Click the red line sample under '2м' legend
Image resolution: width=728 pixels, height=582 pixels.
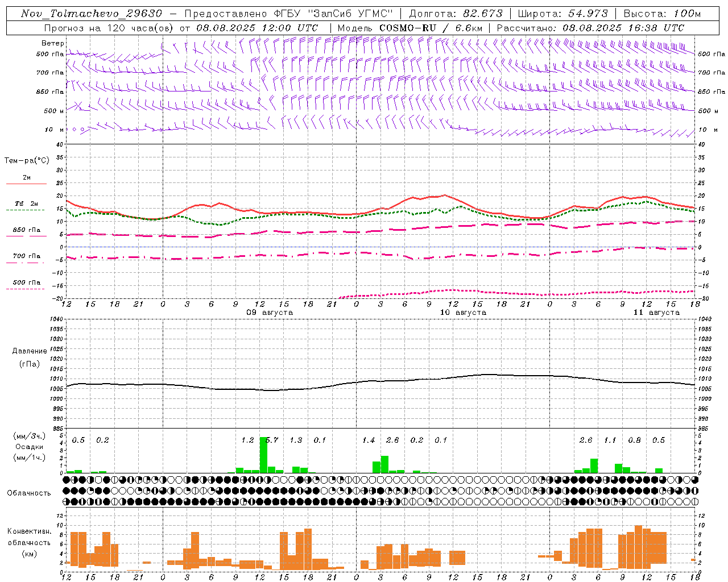pos(26,184)
